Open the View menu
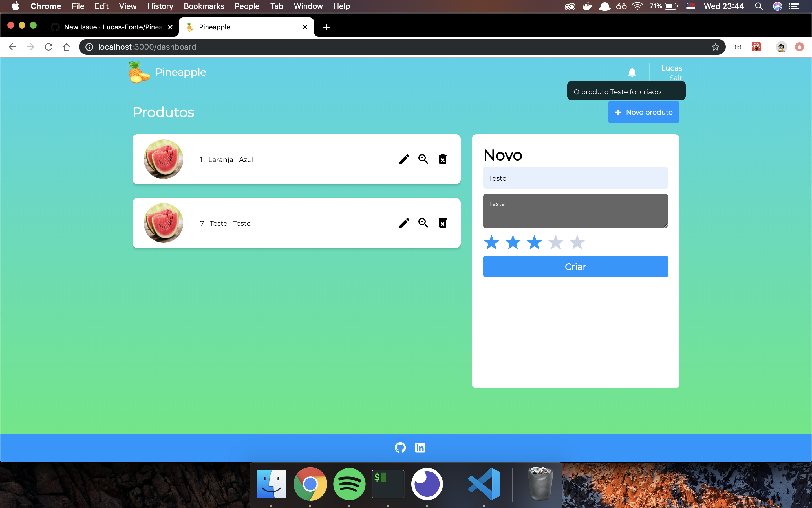The width and height of the screenshot is (812, 508). pyautogui.click(x=127, y=6)
